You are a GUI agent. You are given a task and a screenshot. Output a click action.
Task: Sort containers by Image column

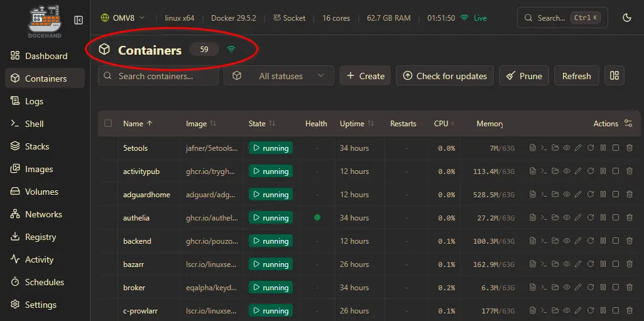201,124
